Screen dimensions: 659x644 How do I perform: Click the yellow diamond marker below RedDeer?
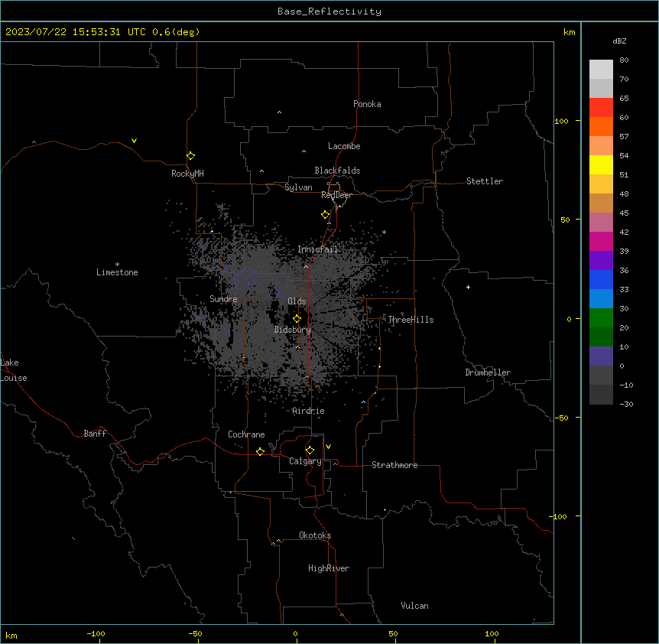pyautogui.click(x=326, y=215)
